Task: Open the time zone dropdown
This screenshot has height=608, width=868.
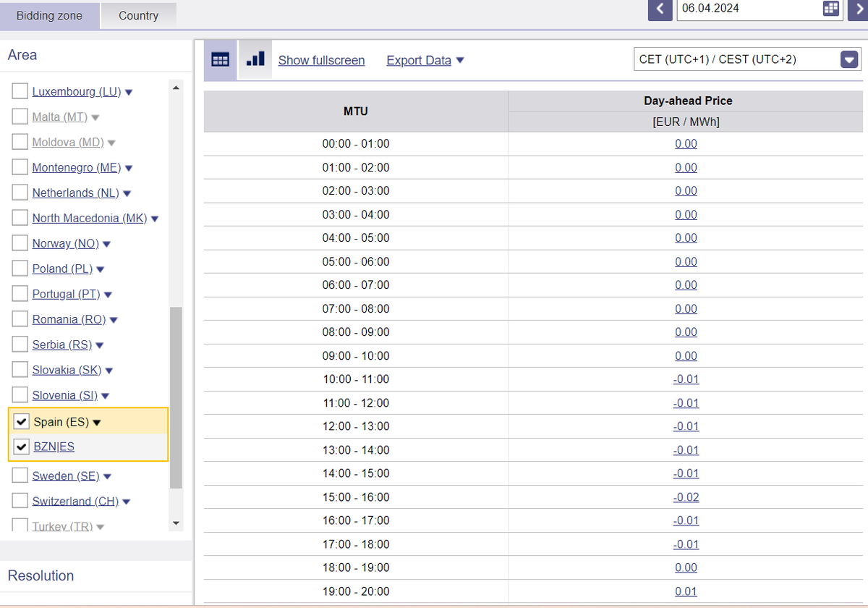Action: point(849,59)
